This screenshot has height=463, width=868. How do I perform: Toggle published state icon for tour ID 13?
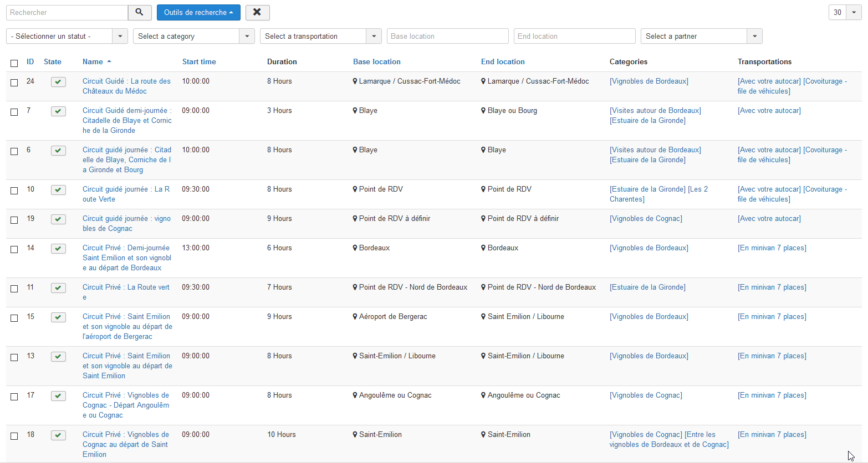coord(58,357)
